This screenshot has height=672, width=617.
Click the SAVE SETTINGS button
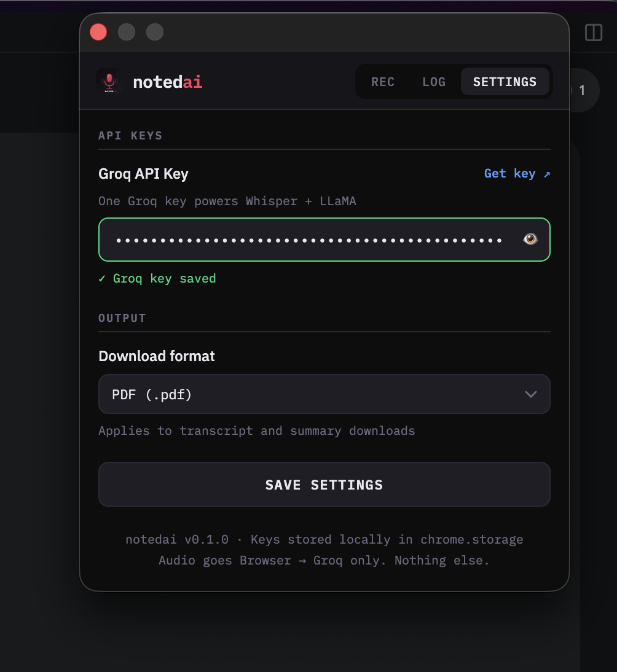point(324,484)
